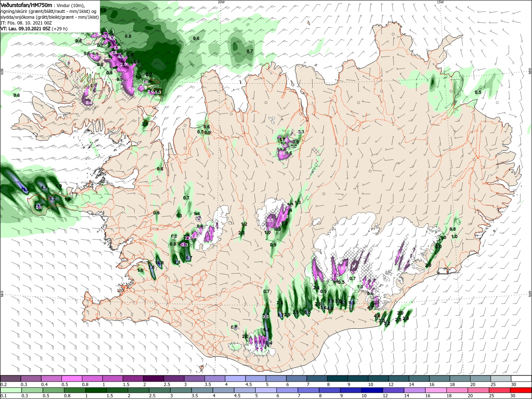Click the 5.5 precipitation value in the south
Screen dimensions: 532x399
(x=308, y=312)
